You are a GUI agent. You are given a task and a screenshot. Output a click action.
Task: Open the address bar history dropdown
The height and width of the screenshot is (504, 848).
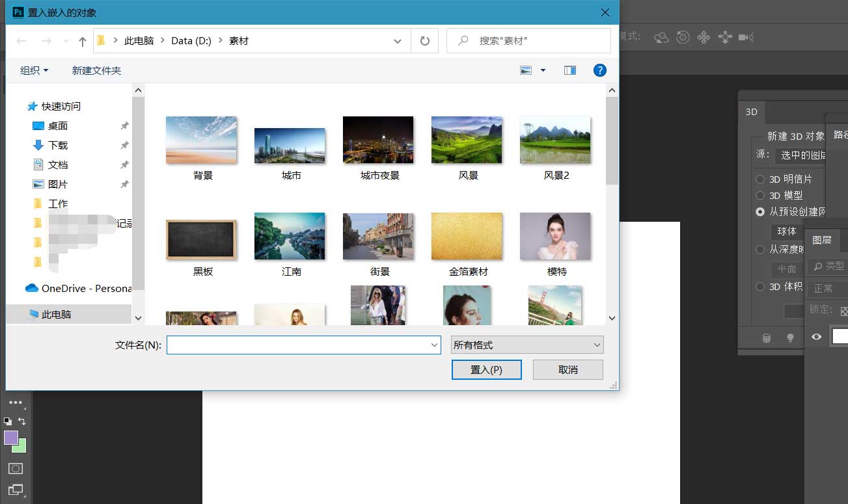click(x=398, y=41)
